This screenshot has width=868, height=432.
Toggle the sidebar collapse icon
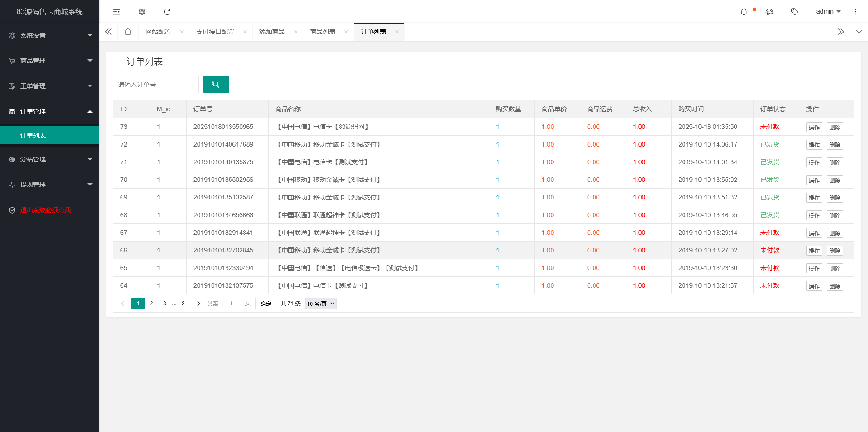coord(117,12)
